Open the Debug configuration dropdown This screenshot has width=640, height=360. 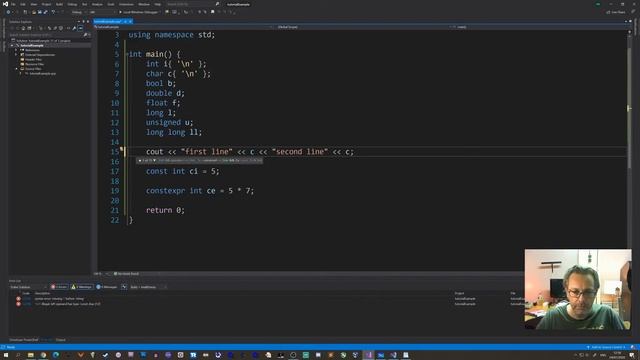79,12
